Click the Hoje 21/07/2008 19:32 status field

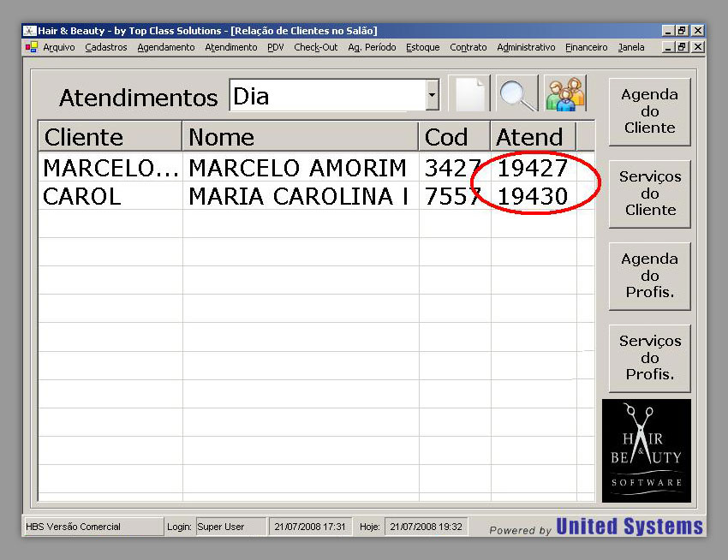426,527
